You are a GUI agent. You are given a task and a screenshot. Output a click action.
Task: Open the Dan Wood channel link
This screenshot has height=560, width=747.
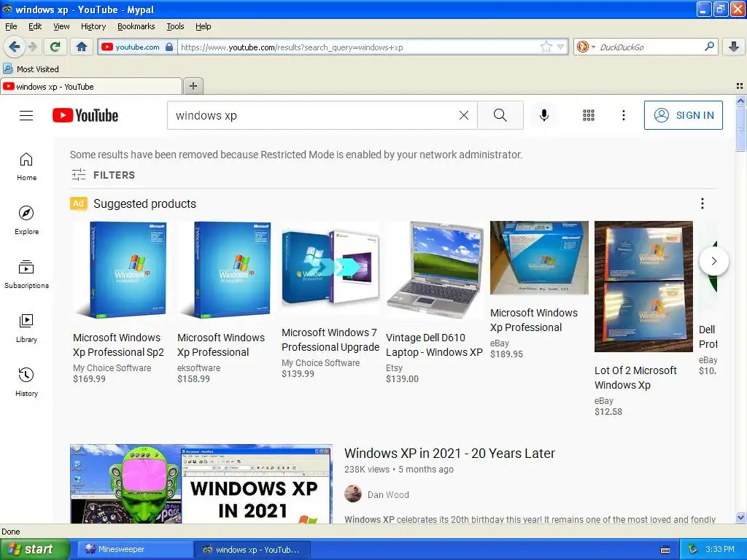tap(388, 495)
